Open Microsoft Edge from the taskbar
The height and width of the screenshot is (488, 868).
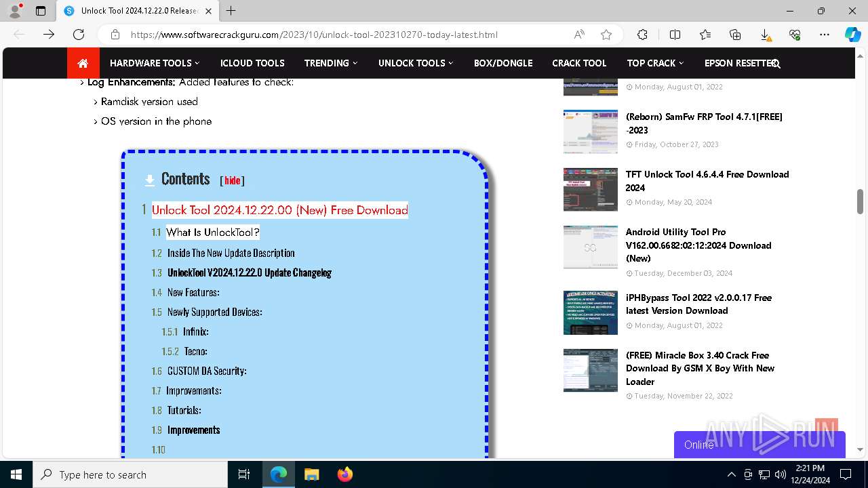[279, 474]
